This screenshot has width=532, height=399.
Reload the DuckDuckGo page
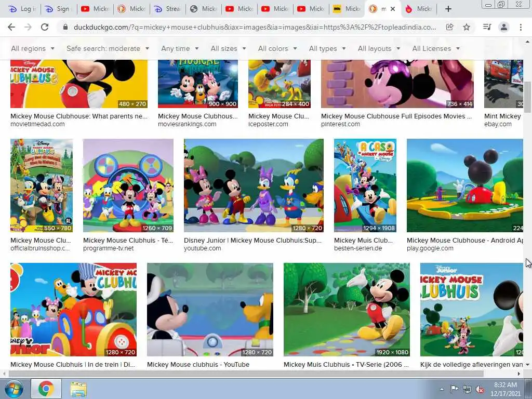(45, 27)
